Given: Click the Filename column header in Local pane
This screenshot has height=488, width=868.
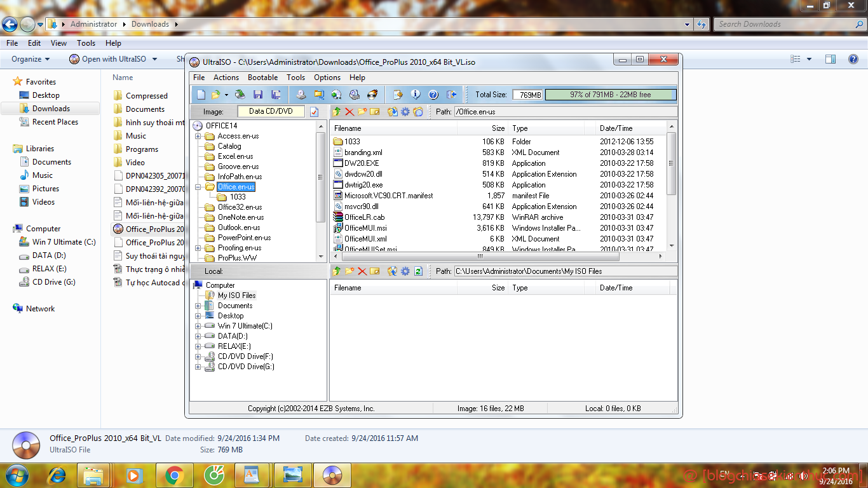Looking at the screenshot, I should point(393,288).
